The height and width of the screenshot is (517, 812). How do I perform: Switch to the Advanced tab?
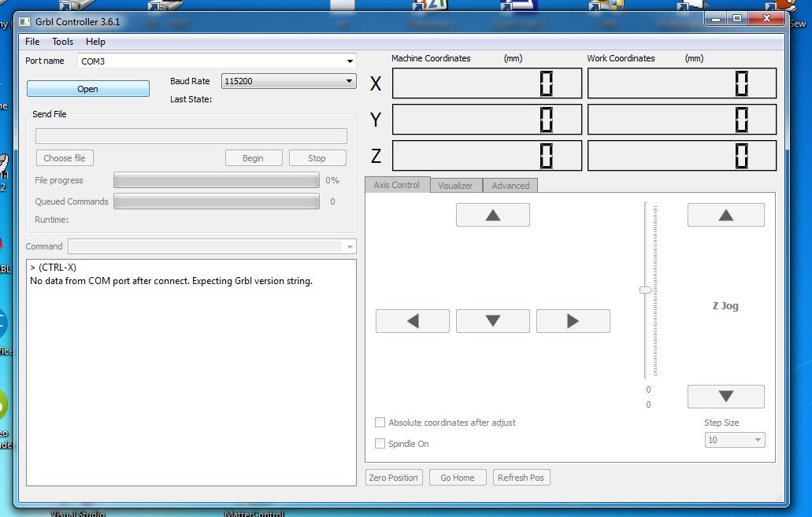[x=510, y=185]
